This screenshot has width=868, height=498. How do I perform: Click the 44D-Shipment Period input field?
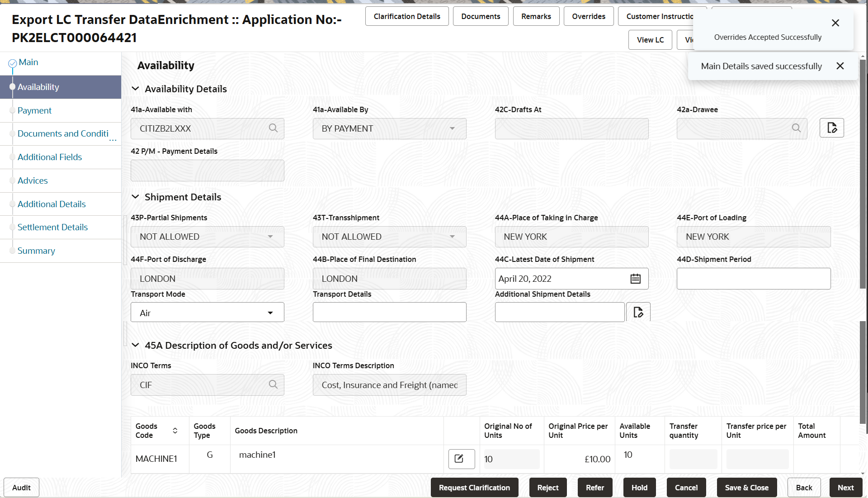point(753,279)
